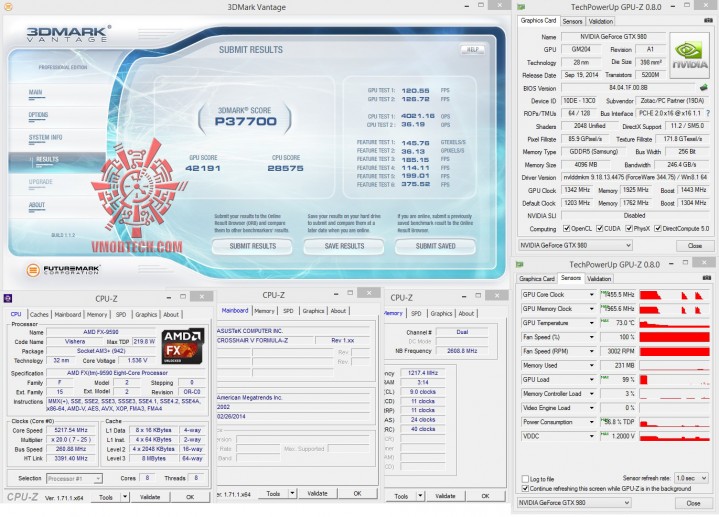Switch to Sensors tab in upper GPU-Z window
Viewport: 719px width, 517px height.
point(572,21)
